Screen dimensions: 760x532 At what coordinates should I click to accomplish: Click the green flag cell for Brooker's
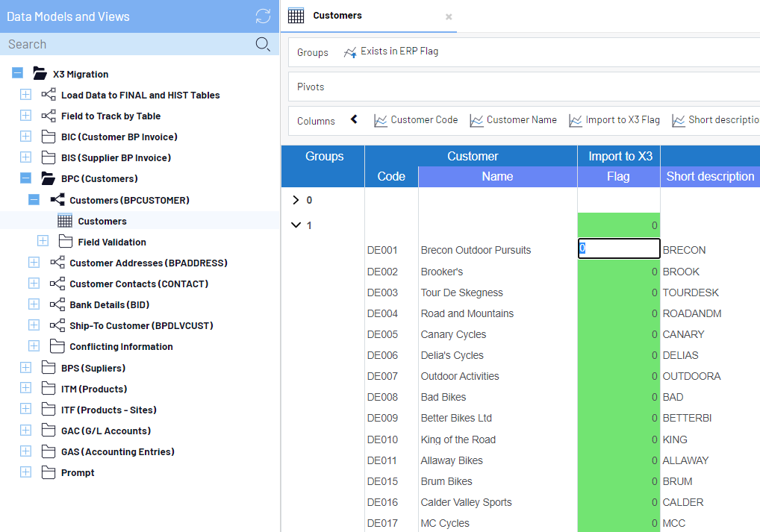(x=618, y=272)
